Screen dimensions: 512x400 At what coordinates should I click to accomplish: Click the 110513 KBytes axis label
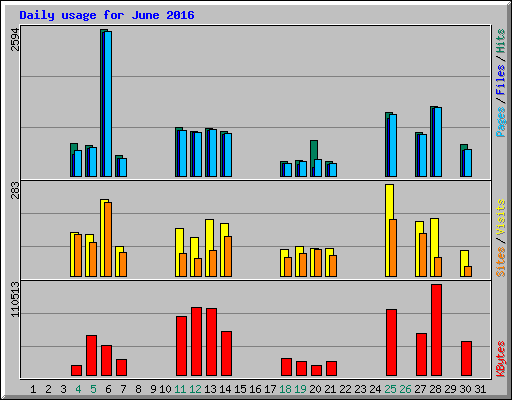pyautogui.click(x=15, y=299)
